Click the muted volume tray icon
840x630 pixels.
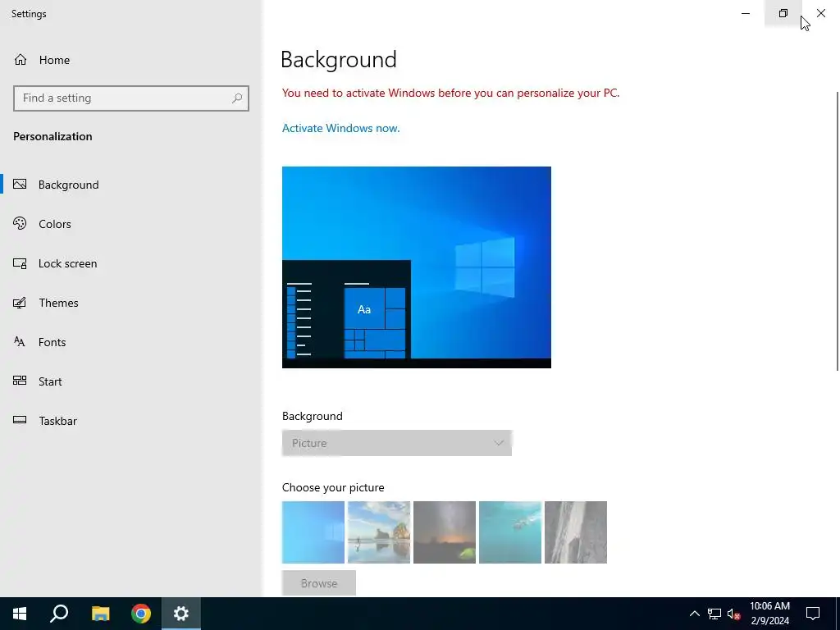click(x=733, y=614)
